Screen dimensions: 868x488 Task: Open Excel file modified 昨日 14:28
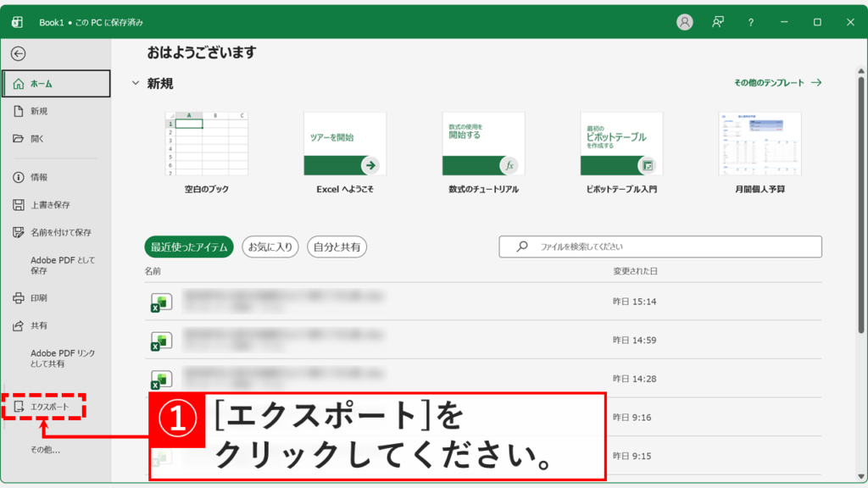tap(483, 379)
